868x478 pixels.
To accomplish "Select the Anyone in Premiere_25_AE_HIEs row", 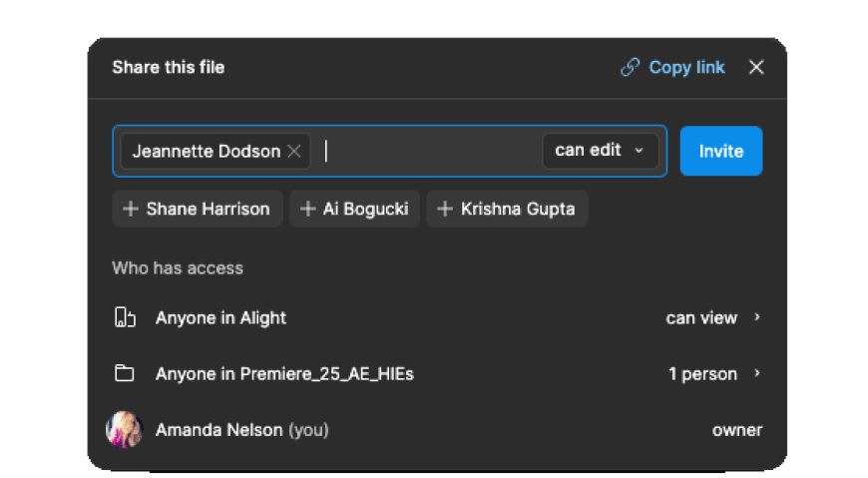I will pos(399,374).
